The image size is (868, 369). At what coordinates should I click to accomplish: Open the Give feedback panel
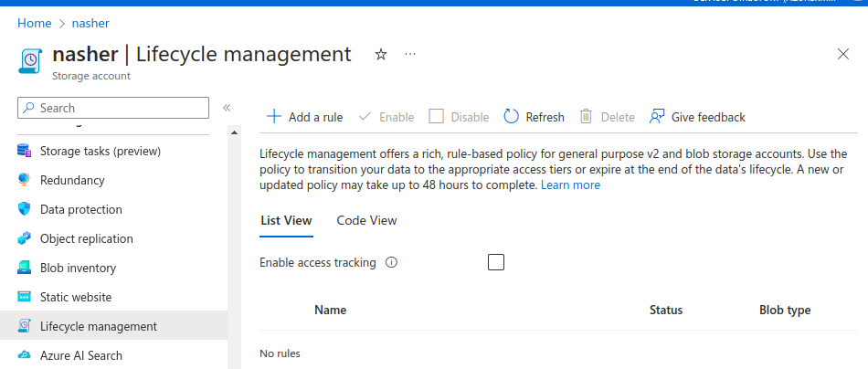click(x=697, y=117)
